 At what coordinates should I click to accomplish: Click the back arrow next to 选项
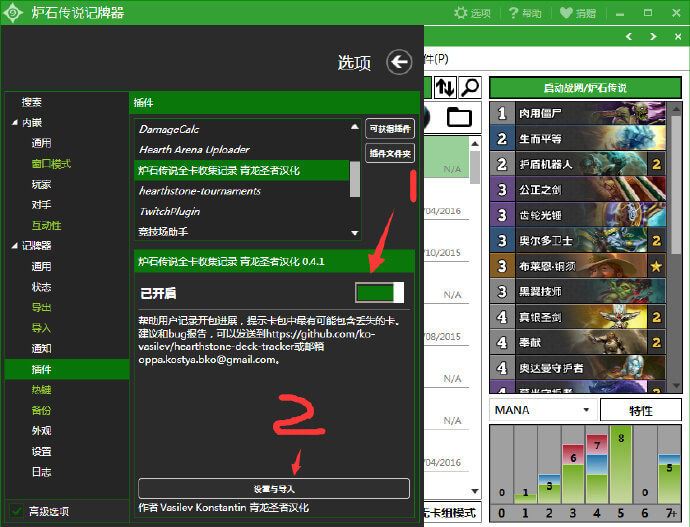[399, 62]
